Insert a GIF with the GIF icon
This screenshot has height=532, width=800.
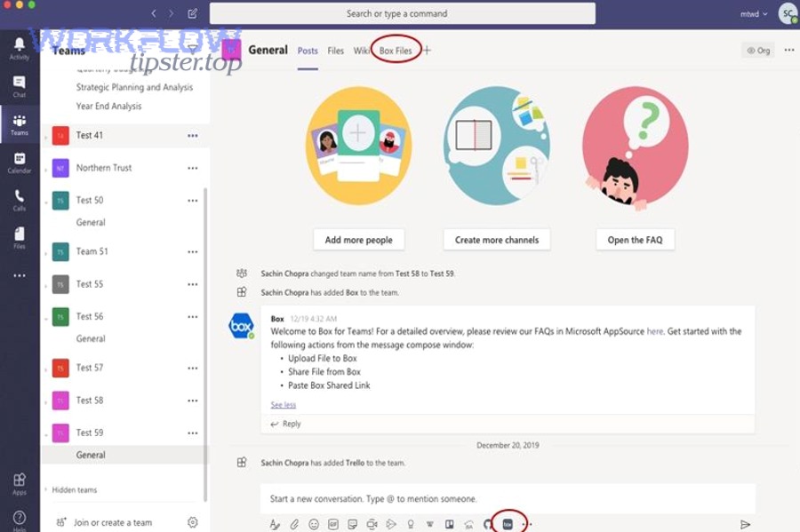pos(333,524)
